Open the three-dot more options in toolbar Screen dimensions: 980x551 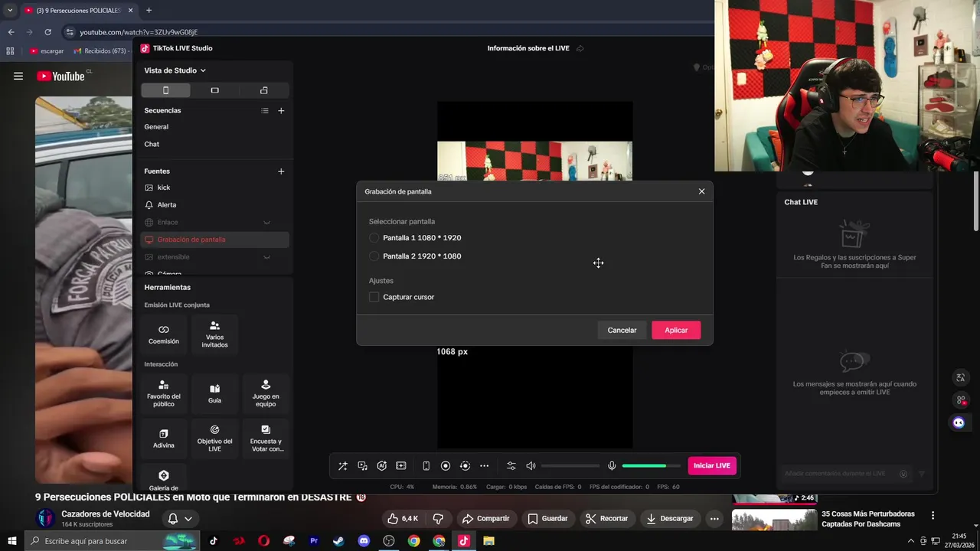click(484, 466)
